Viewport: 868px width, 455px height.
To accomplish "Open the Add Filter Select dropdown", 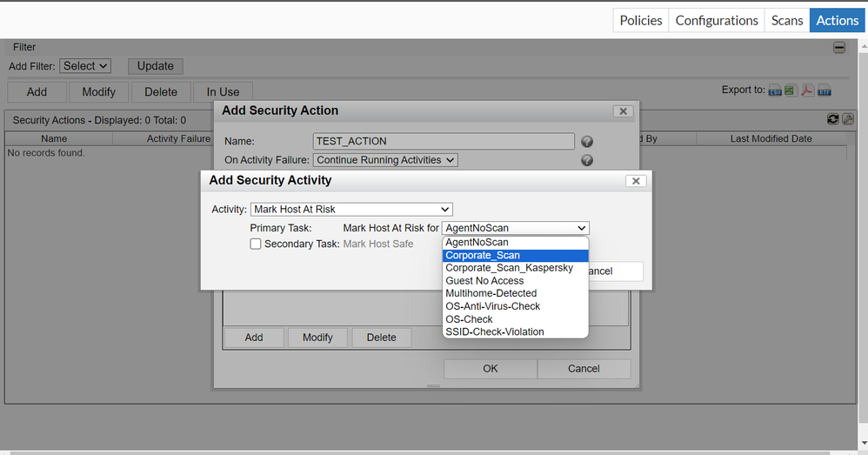I will tap(85, 66).
